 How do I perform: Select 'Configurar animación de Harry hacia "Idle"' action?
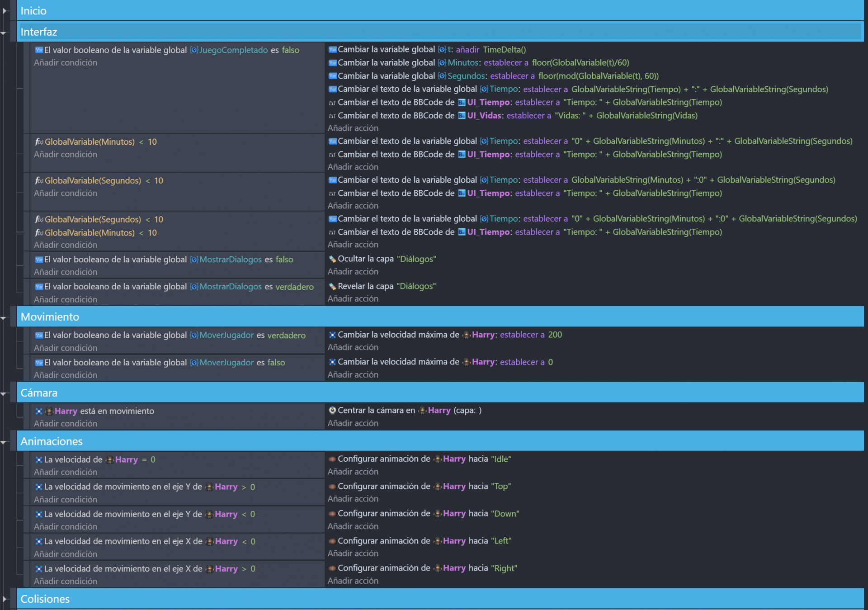tap(420, 459)
